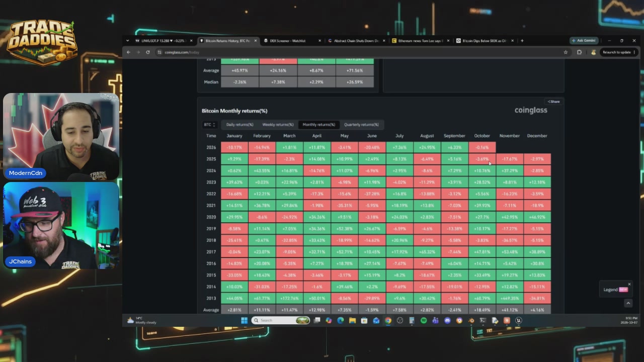Open Spotify from the taskbar
Viewport: 644px width, 362px height.
click(x=424, y=320)
